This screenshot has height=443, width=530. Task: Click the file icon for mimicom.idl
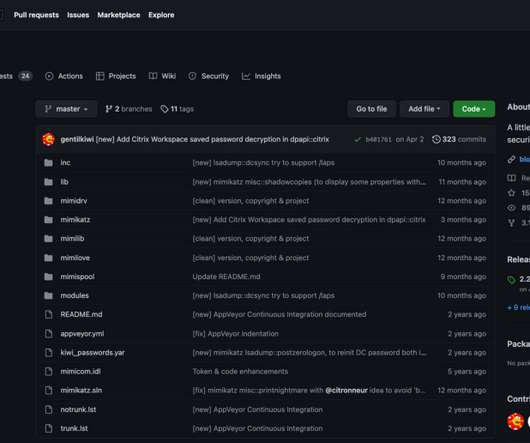(x=49, y=371)
